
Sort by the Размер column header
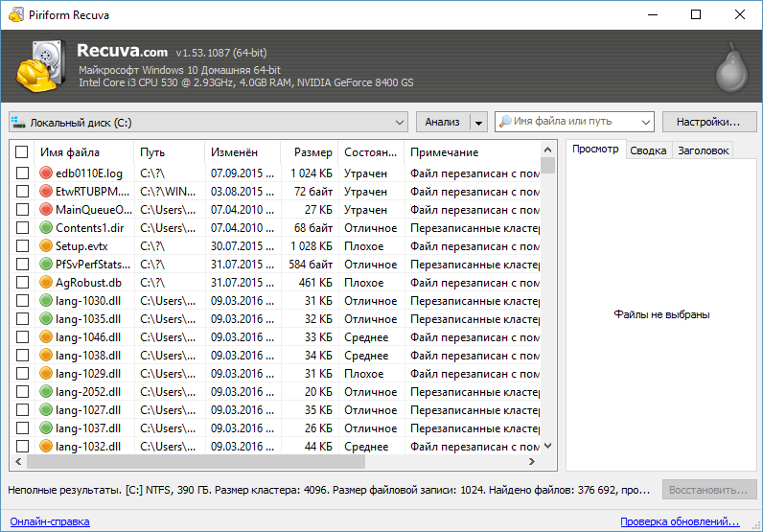point(309,152)
